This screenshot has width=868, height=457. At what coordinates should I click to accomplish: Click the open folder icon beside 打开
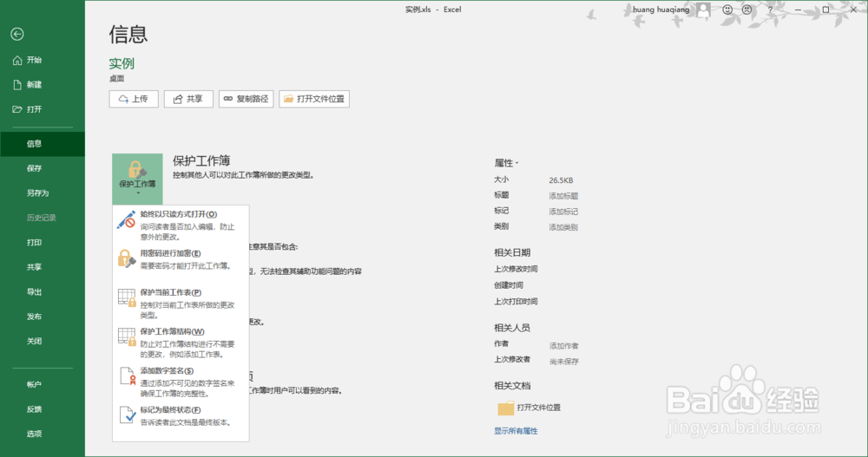pos(17,109)
